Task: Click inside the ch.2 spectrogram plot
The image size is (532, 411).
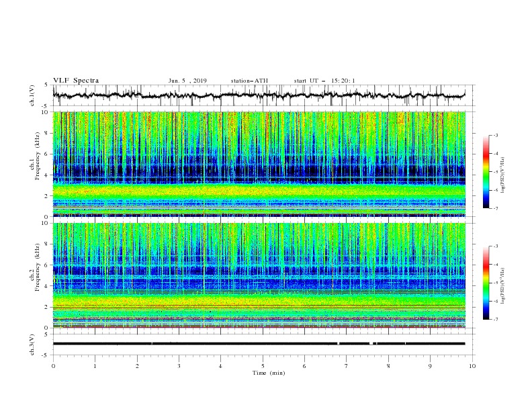Action: pos(259,275)
